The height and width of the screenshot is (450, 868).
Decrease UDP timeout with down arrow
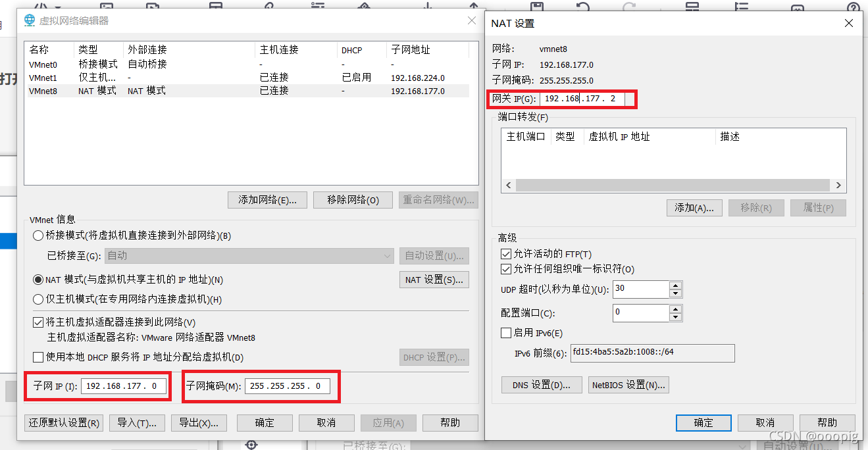676,293
